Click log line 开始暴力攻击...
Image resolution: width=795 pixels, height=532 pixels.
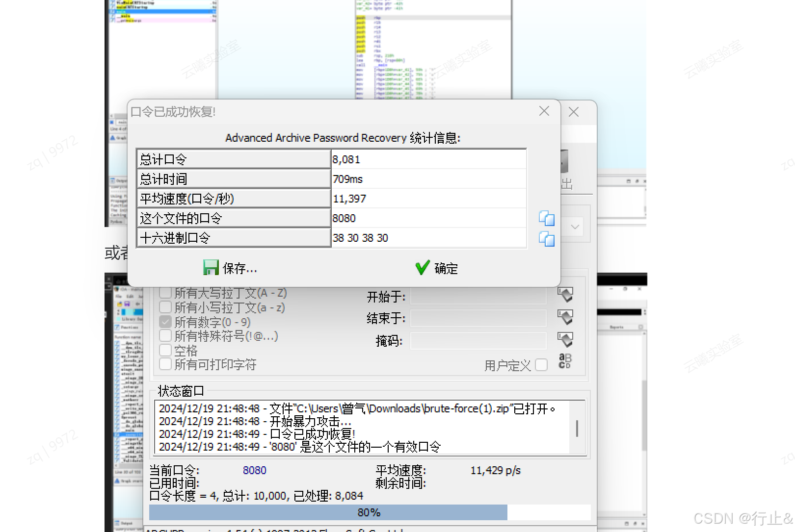click(x=255, y=421)
